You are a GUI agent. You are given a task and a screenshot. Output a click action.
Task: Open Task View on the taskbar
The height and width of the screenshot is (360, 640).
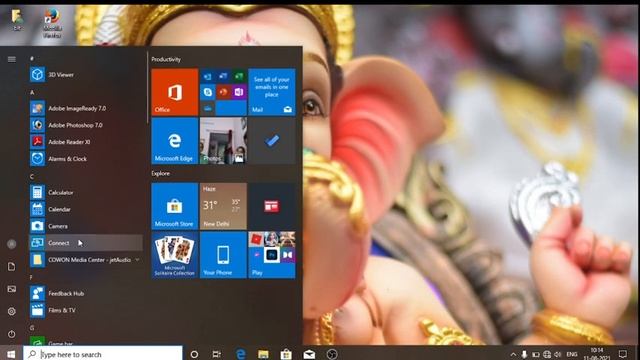coord(217,354)
